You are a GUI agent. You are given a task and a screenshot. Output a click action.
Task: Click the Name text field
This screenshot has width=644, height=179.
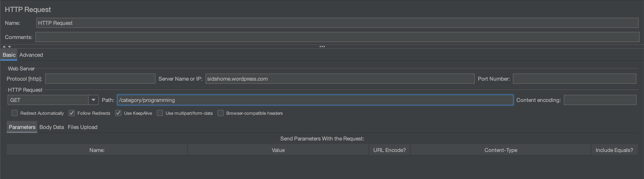337,23
